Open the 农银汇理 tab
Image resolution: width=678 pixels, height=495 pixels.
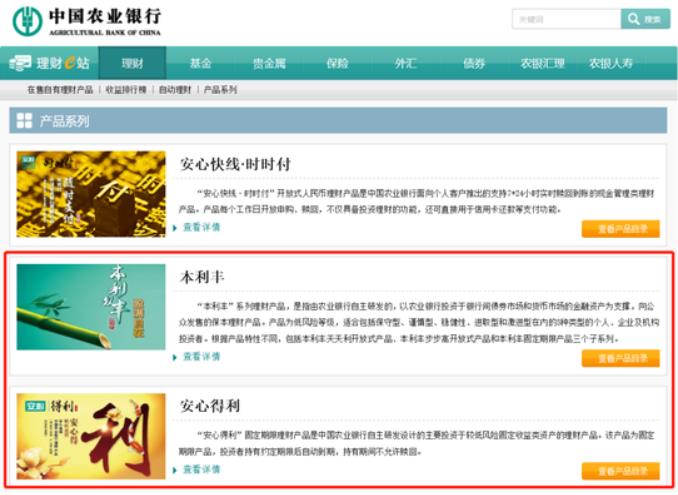tap(542, 63)
